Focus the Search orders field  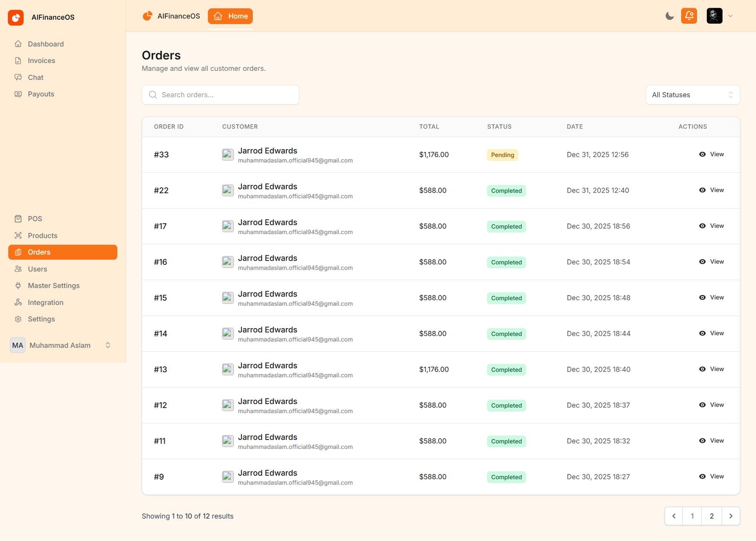click(x=220, y=95)
